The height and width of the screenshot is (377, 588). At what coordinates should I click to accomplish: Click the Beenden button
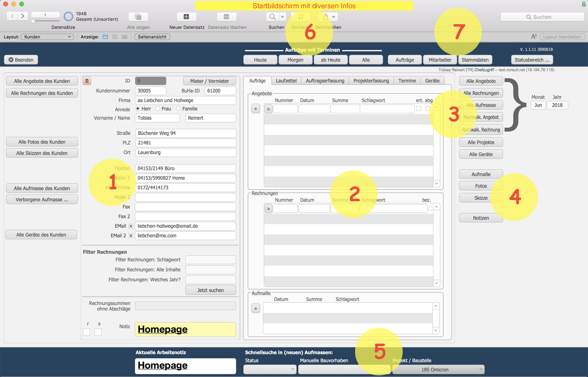tap(21, 60)
